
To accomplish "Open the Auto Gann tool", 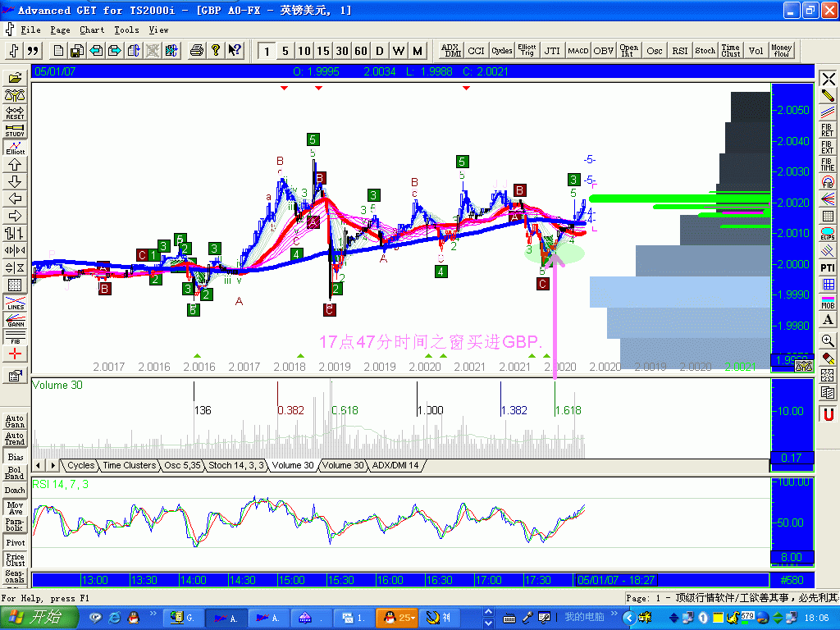I will pyautogui.click(x=15, y=422).
